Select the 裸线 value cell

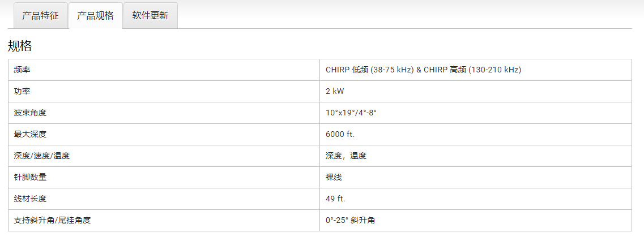tap(334, 177)
